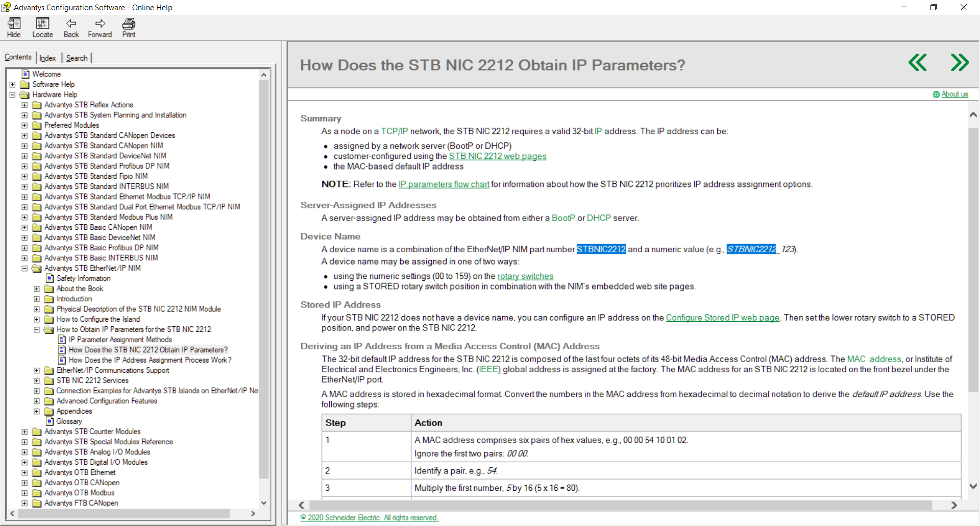Click the IP Parameter Assignment Methods page icon
Screen dimensions: 980x526
[x=62, y=340]
